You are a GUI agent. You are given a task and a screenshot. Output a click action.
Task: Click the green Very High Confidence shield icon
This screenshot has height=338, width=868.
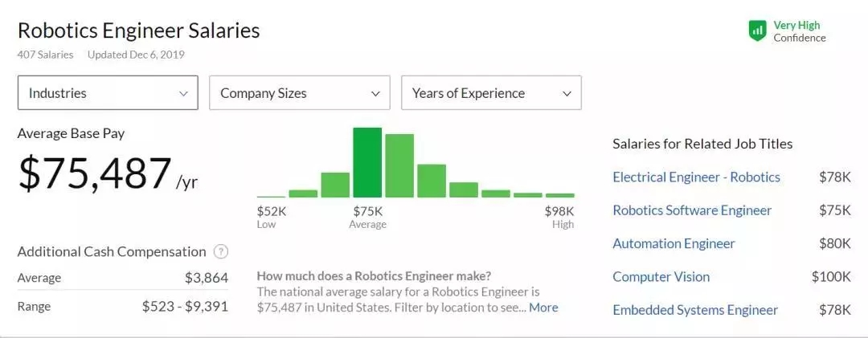click(757, 31)
